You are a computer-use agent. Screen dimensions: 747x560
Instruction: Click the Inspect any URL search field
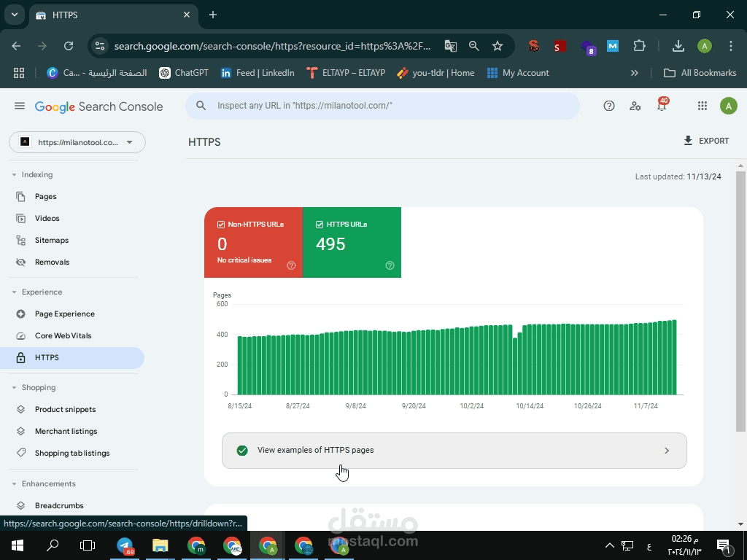[x=382, y=106]
